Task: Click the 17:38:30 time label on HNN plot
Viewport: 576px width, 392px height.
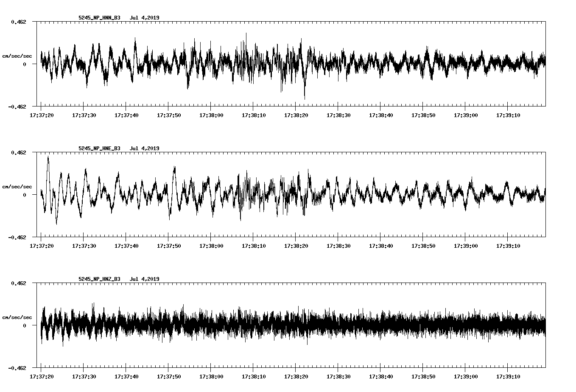Action: click(x=338, y=115)
